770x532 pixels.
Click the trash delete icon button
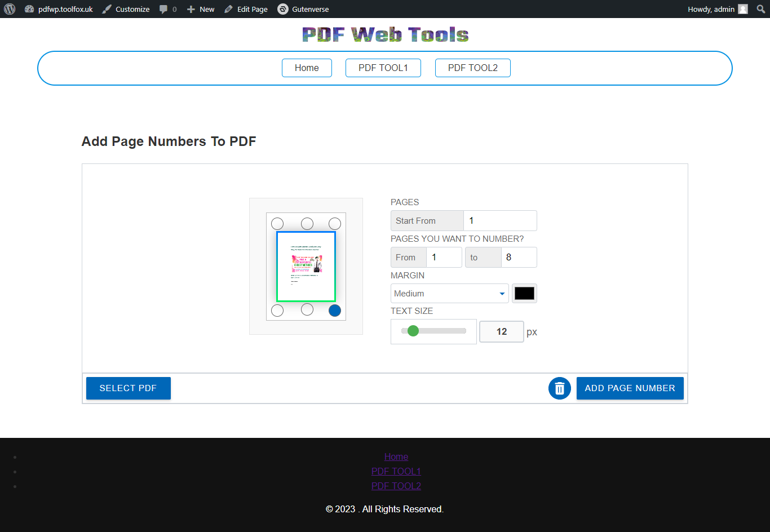tap(559, 388)
